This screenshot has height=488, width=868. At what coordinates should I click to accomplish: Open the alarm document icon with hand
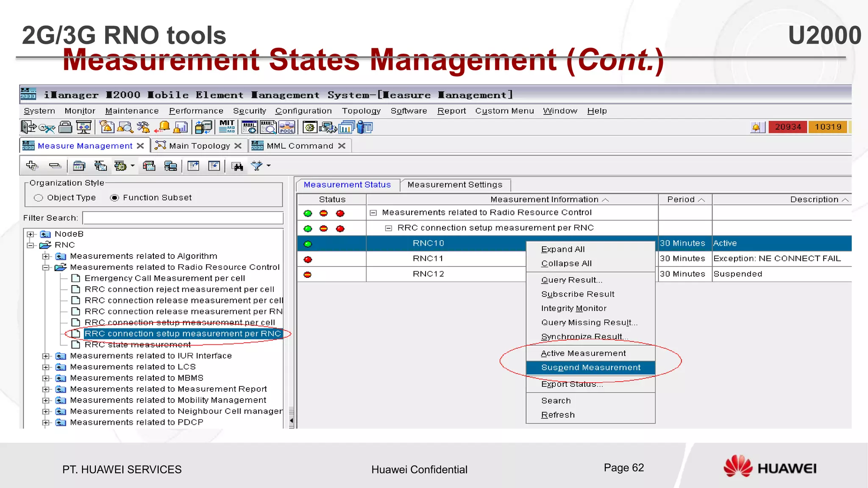point(107,127)
